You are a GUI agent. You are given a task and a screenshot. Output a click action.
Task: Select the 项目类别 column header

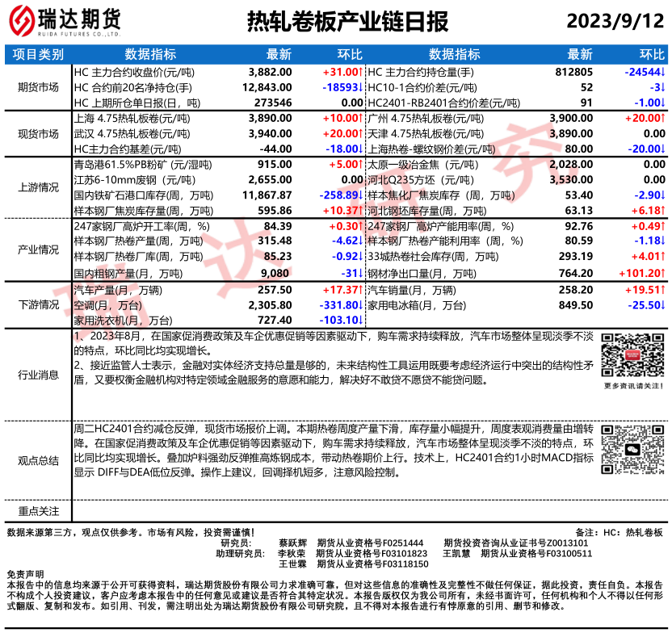(37, 55)
